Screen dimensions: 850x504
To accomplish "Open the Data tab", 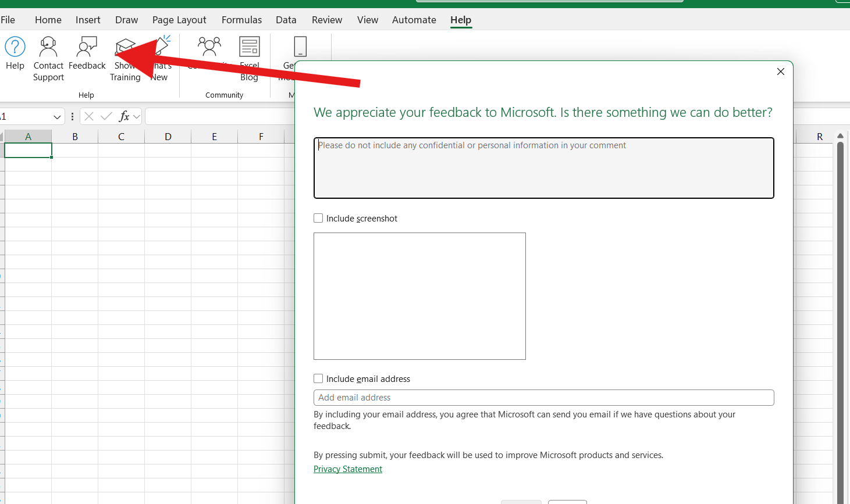I will pos(286,20).
